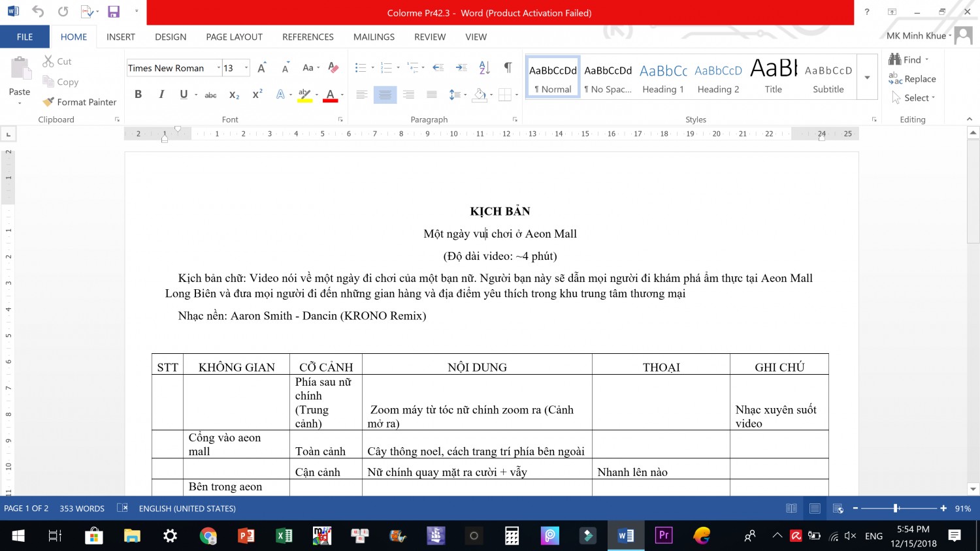980x551 pixels.
Task: Open the font size dropdown
Action: (x=246, y=68)
